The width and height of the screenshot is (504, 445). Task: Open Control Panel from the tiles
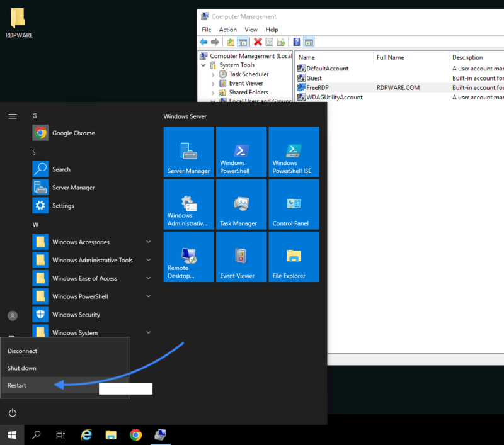point(294,204)
